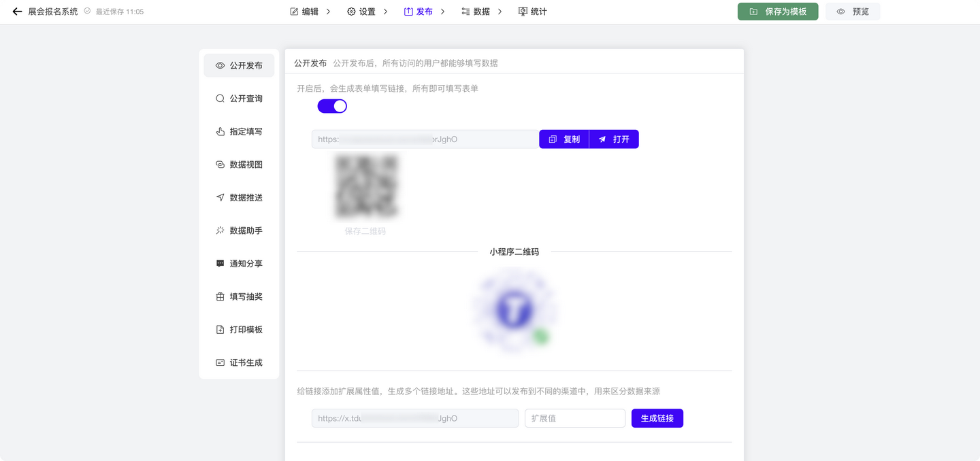Click the eye icon in 预览

pyautogui.click(x=840, y=12)
